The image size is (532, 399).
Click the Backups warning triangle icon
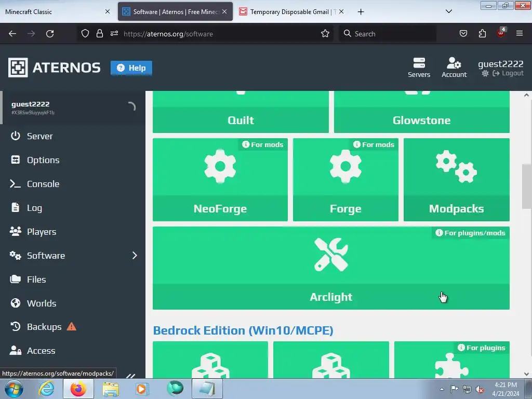tap(72, 326)
